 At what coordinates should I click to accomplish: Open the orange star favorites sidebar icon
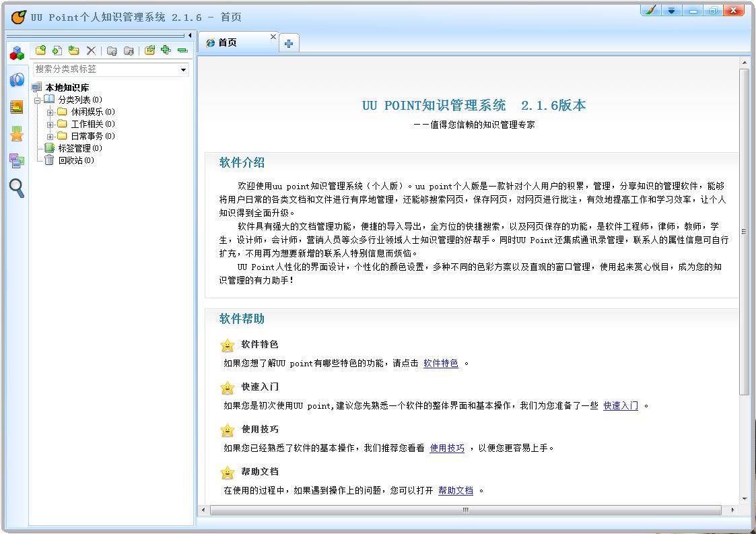17,135
